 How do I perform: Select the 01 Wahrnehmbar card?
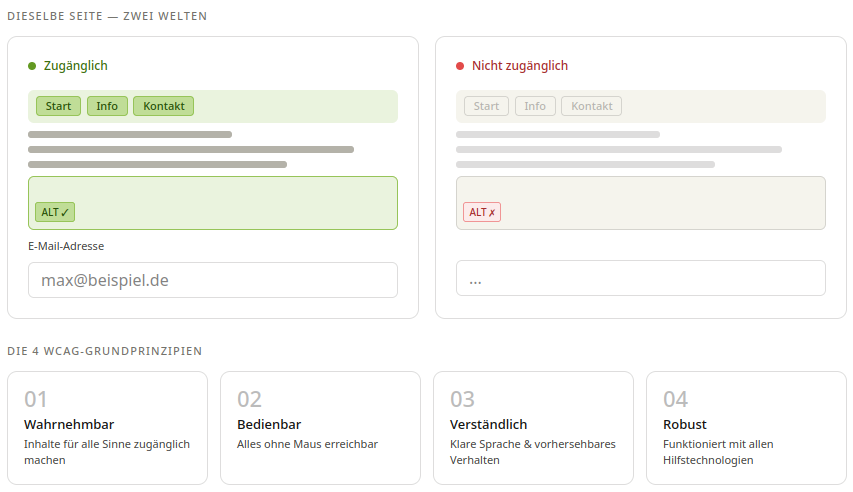click(x=108, y=428)
